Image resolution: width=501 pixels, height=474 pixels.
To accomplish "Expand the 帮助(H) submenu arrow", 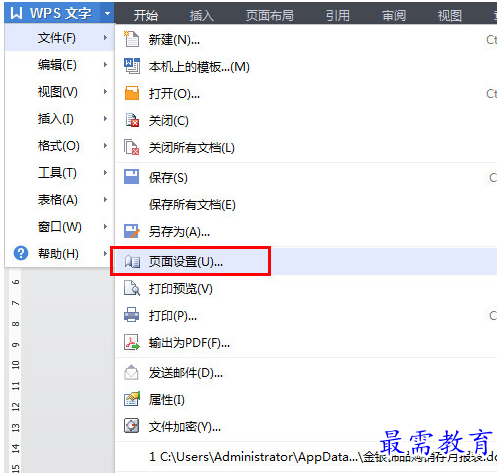I will [x=105, y=253].
